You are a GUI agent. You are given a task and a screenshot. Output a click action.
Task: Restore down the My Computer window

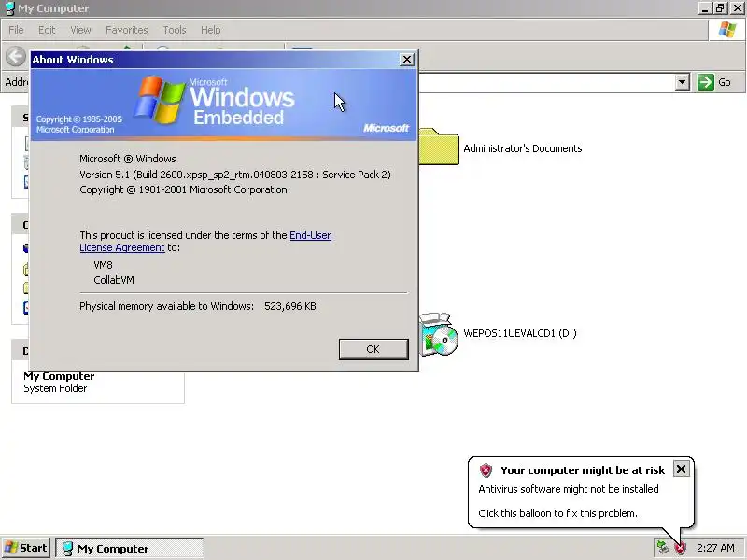coord(720,8)
